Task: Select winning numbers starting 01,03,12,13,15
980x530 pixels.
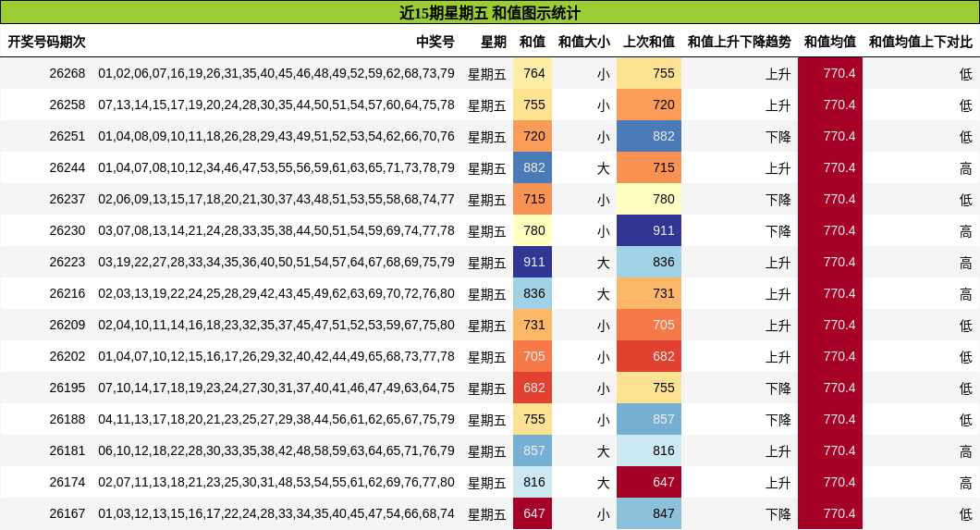Action: (x=276, y=513)
